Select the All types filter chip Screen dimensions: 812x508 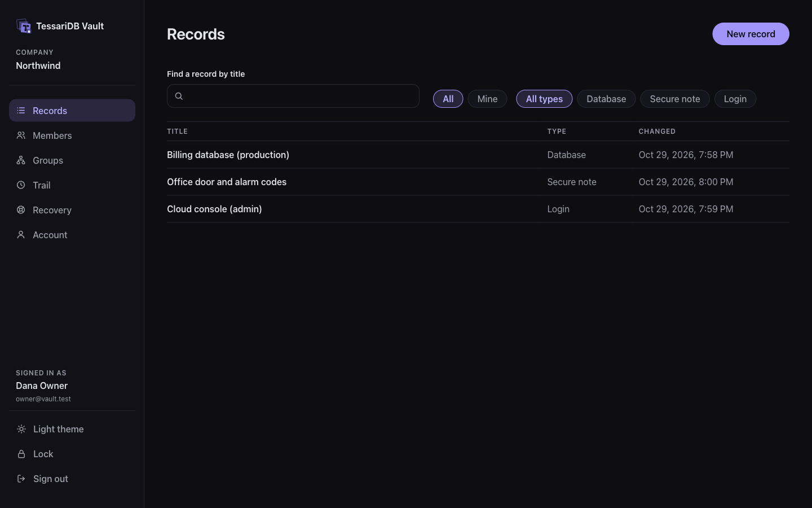pos(544,99)
